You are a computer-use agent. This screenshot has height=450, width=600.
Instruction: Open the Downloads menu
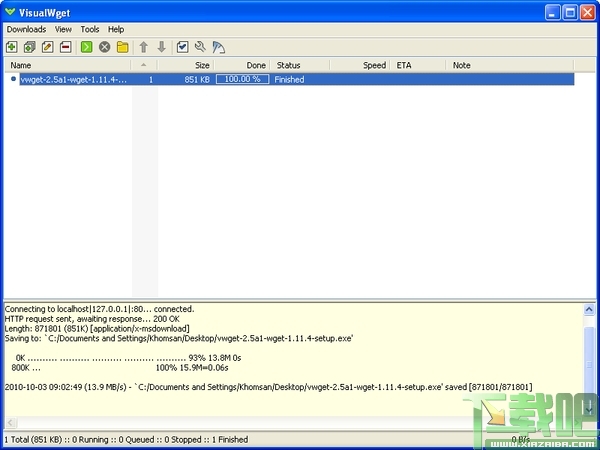point(26,29)
